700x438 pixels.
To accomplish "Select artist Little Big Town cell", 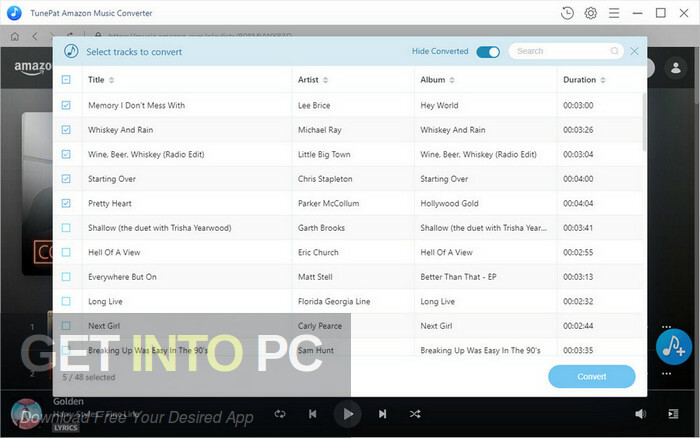I will 324,154.
